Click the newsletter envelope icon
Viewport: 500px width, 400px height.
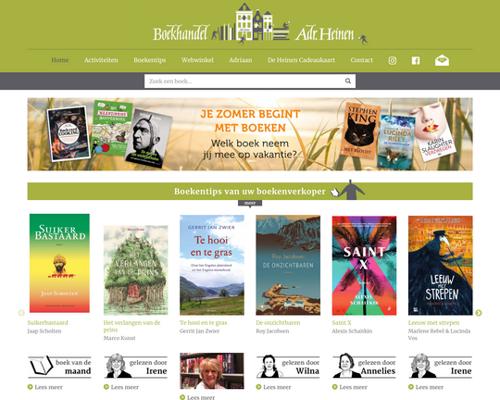442,60
